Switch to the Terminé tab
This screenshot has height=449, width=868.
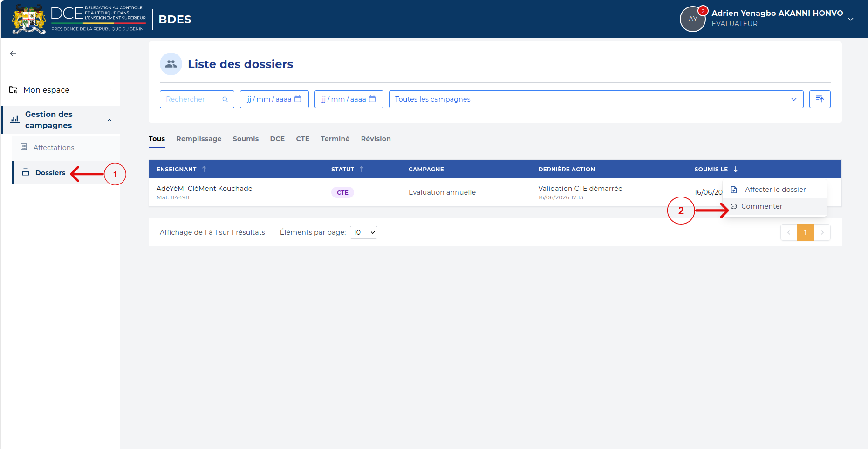(x=335, y=139)
